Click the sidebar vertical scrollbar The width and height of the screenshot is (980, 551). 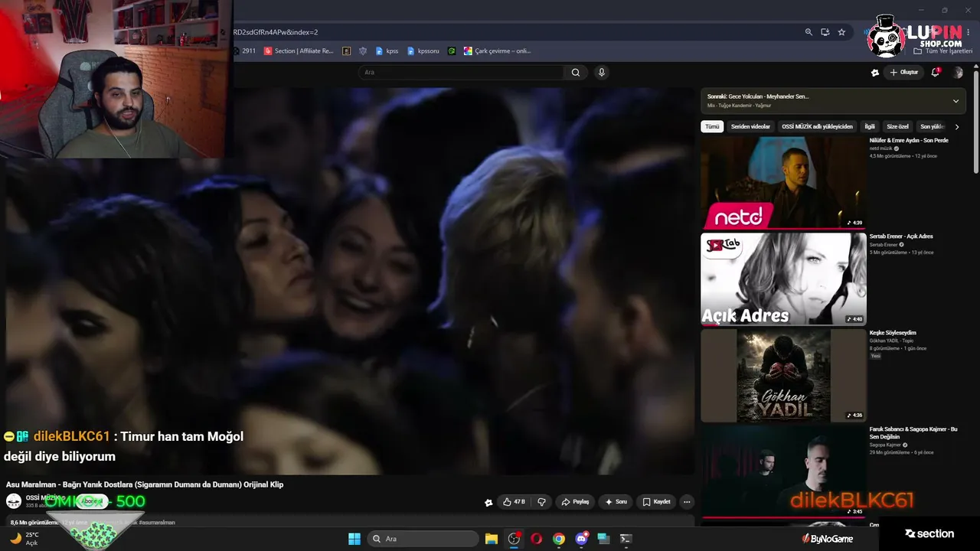coord(976,121)
